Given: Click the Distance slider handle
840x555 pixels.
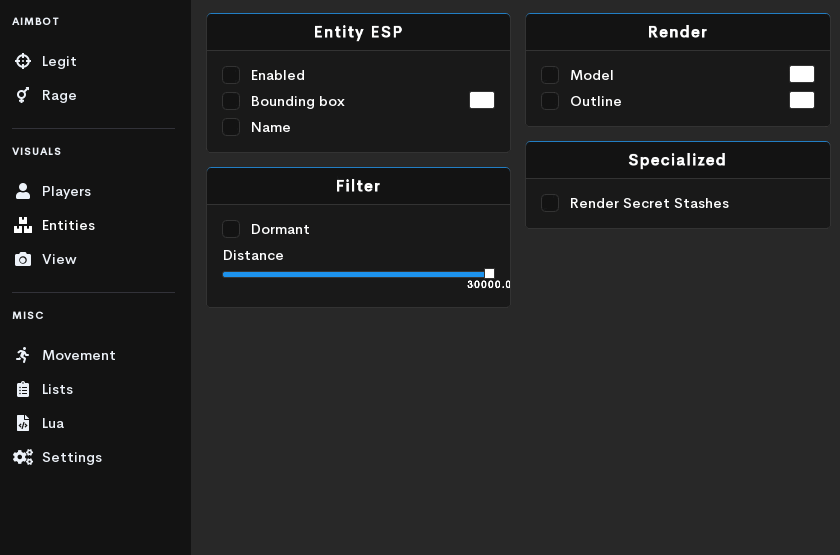Looking at the screenshot, I should 489,274.
